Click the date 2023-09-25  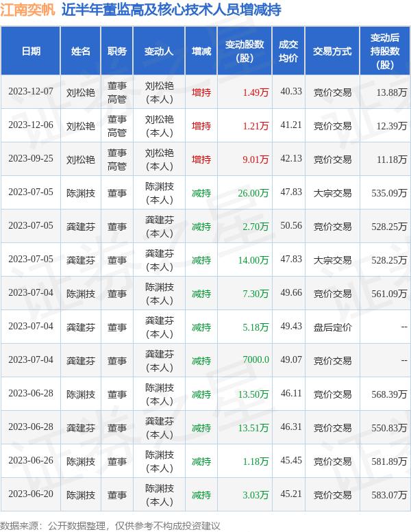[x=31, y=159]
